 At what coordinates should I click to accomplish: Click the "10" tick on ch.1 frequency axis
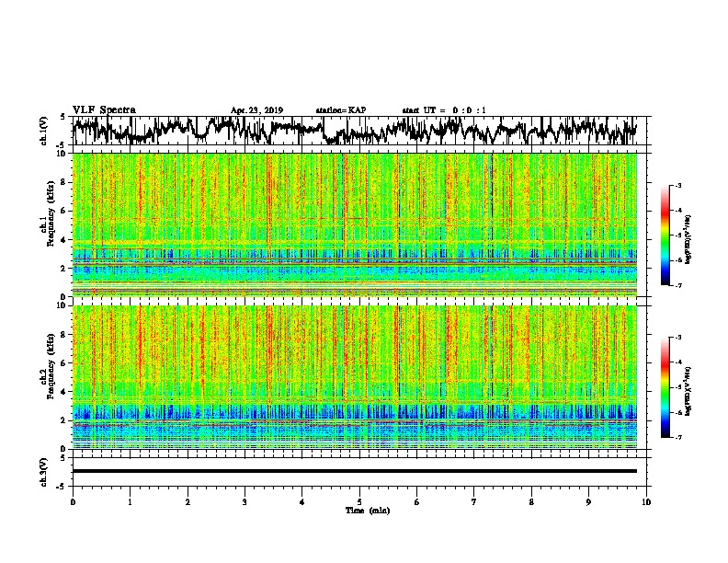[x=63, y=154]
